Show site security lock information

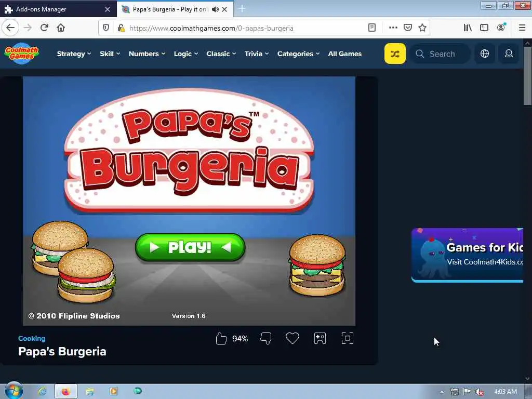(121, 28)
